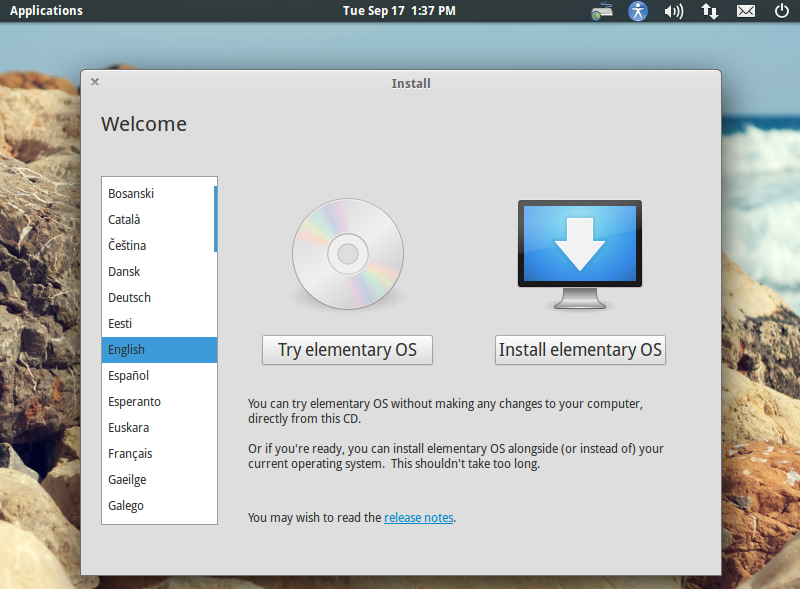
Task: Select Català language
Action: coord(159,220)
